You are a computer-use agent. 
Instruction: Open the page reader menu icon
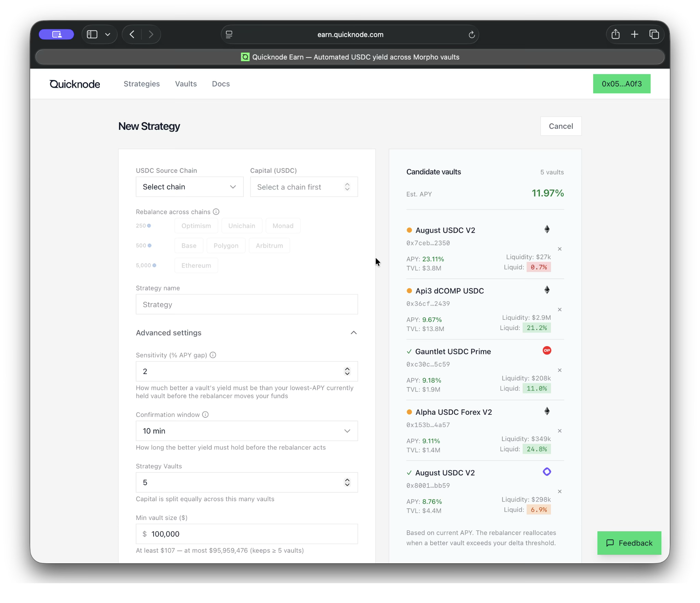click(229, 34)
